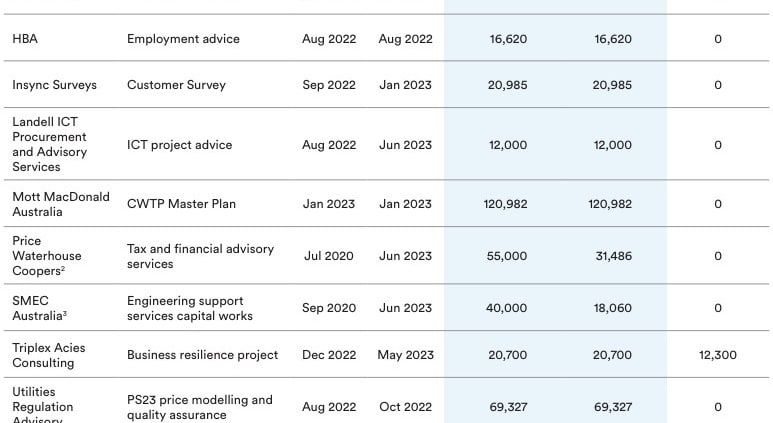Screen dimensions: 773x423
Task: Click the 12,300 future expenditure value
Action: [717, 355]
